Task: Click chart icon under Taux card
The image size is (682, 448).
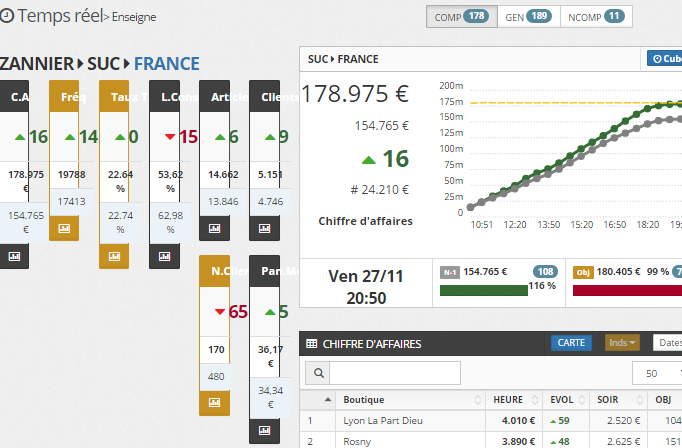Action: click(x=115, y=256)
